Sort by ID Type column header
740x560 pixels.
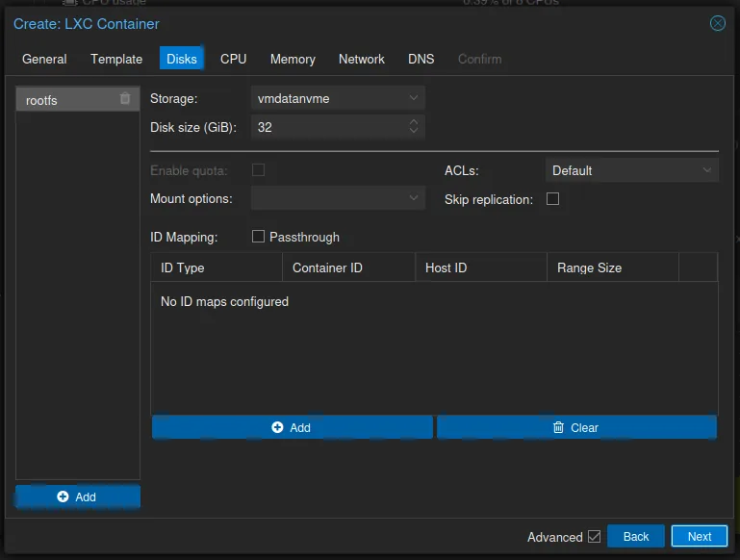(x=217, y=267)
